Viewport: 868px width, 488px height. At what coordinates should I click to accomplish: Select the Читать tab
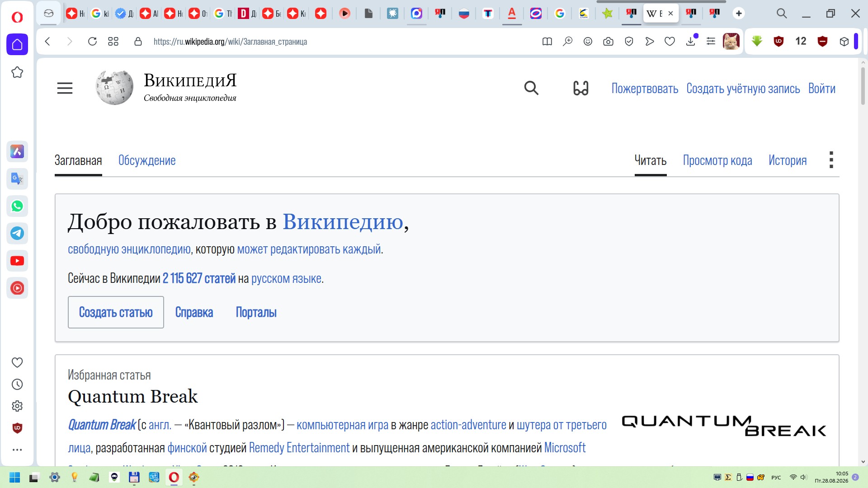coord(651,160)
